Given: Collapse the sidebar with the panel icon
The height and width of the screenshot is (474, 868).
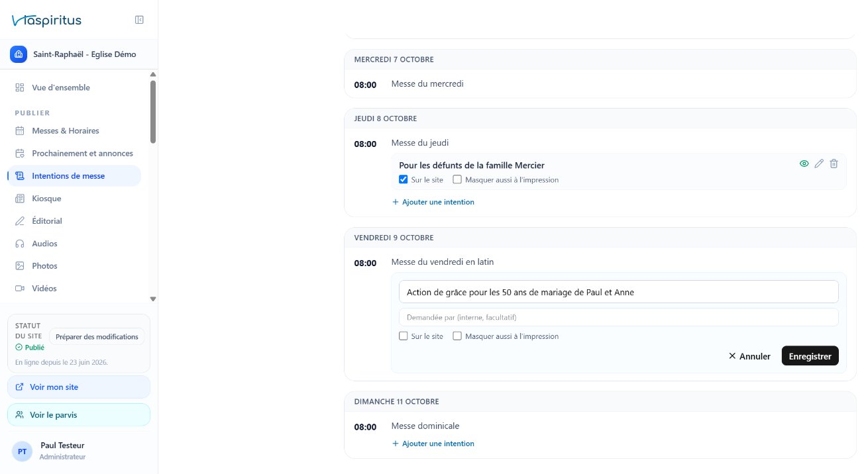Looking at the screenshot, I should (139, 20).
